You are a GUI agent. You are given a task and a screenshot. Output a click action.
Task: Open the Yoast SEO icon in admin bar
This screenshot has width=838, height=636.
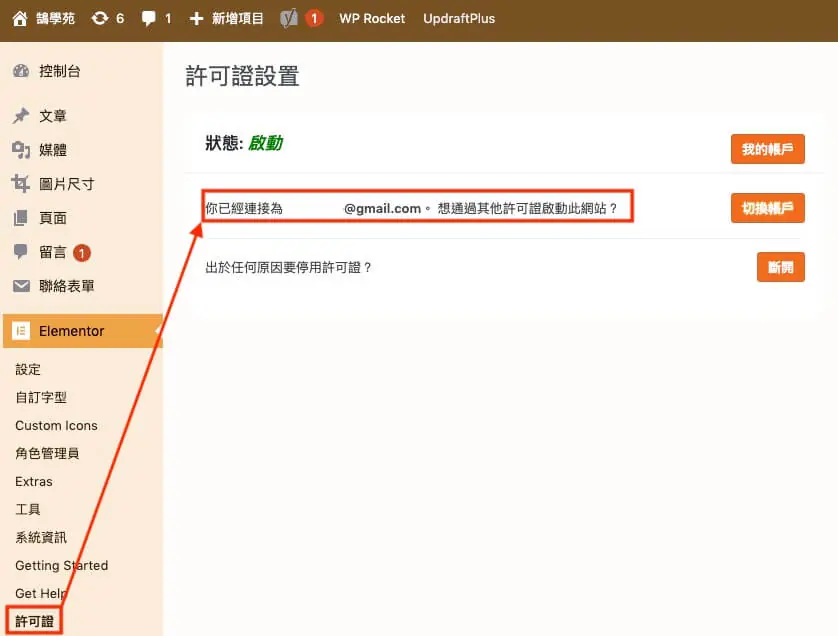click(289, 19)
